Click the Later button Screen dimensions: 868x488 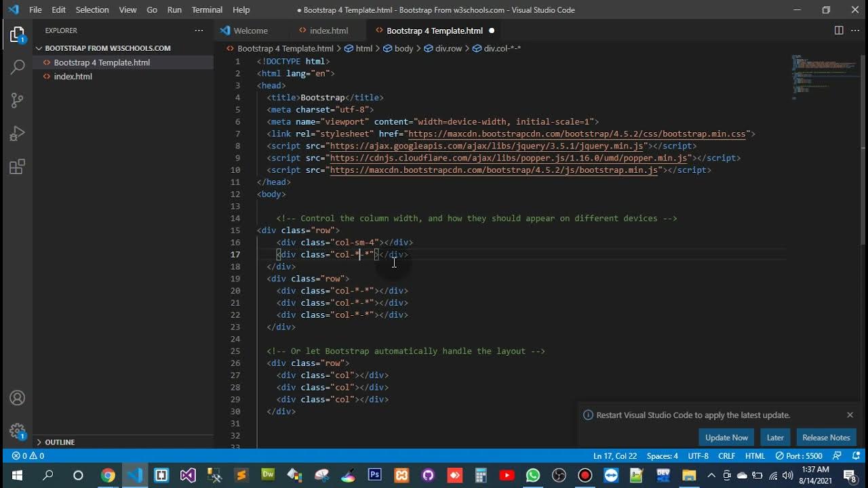(775, 437)
